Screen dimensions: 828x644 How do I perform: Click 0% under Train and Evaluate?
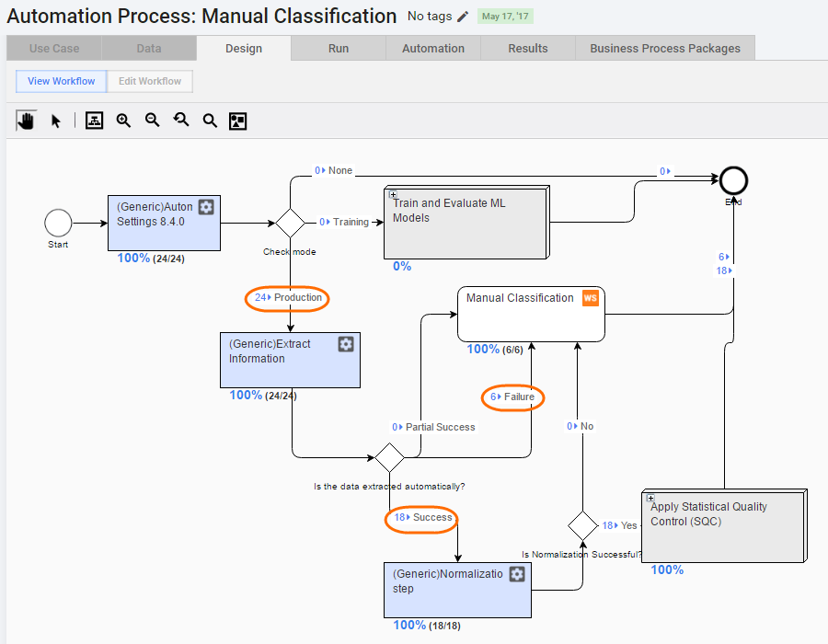[x=402, y=266]
